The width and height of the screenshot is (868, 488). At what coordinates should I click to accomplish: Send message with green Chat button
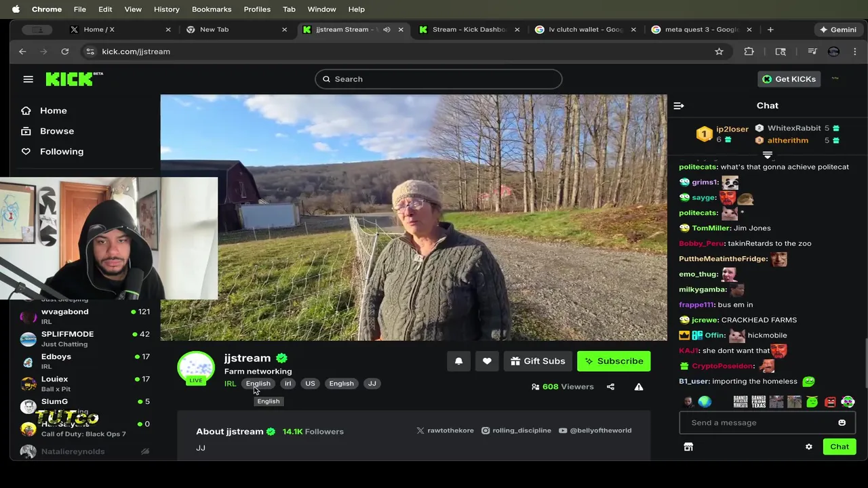[x=839, y=447]
